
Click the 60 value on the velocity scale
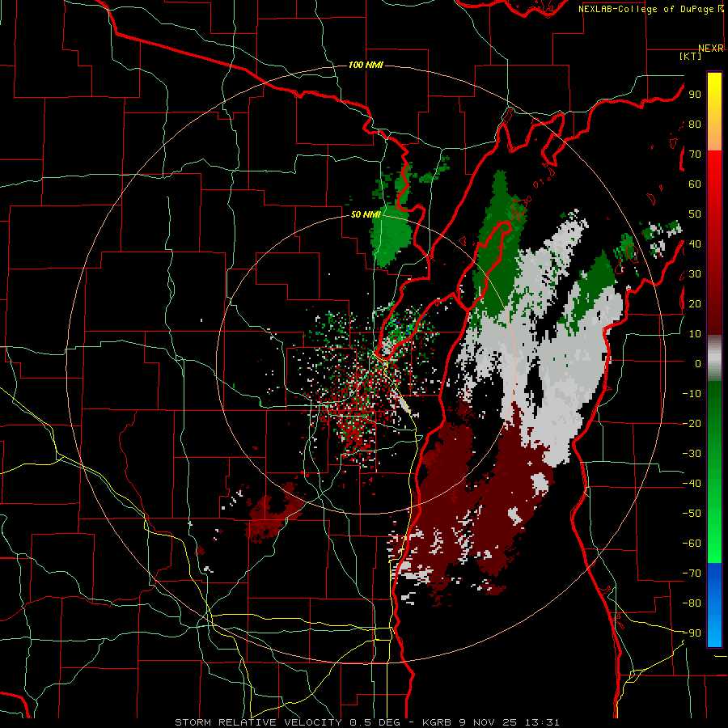(x=695, y=184)
